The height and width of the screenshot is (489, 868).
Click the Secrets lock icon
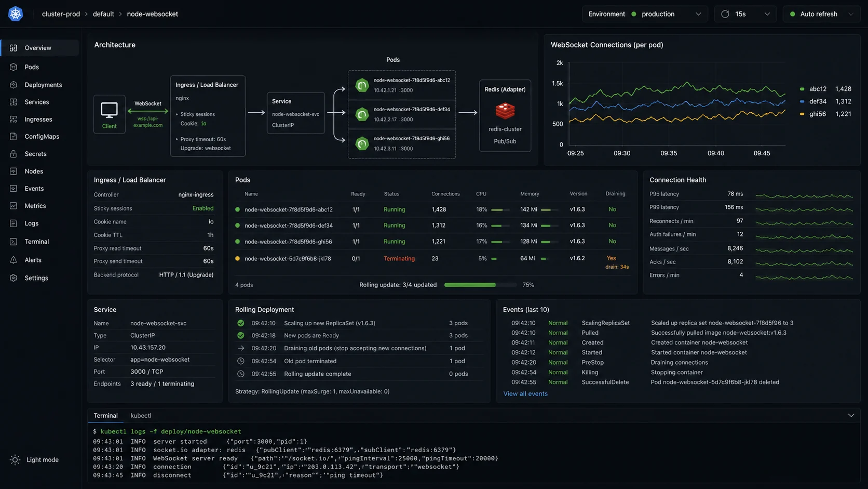coord(13,154)
